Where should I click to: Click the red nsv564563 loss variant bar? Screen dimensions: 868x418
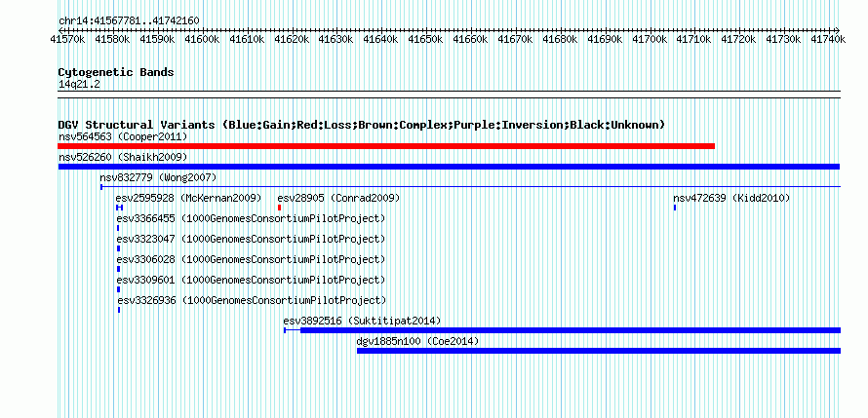tap(386, 146)
